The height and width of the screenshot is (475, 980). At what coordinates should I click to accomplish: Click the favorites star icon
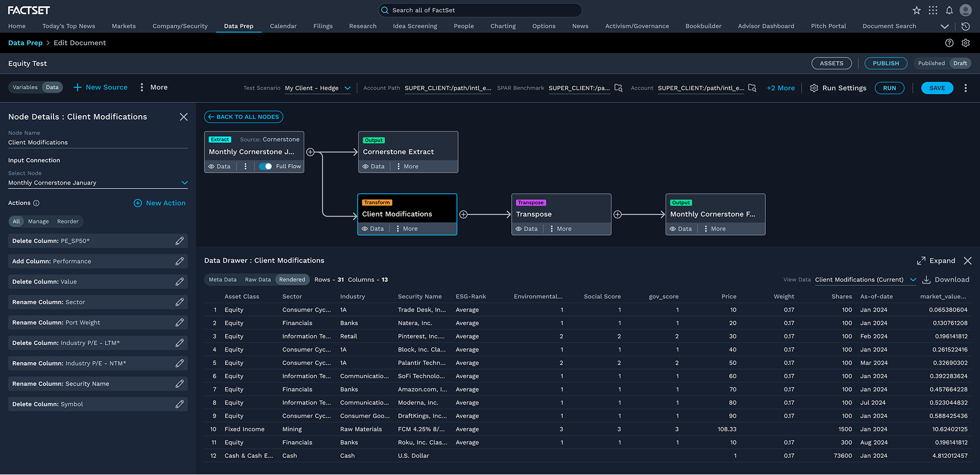pyautogui.click(x=916, y=10)
